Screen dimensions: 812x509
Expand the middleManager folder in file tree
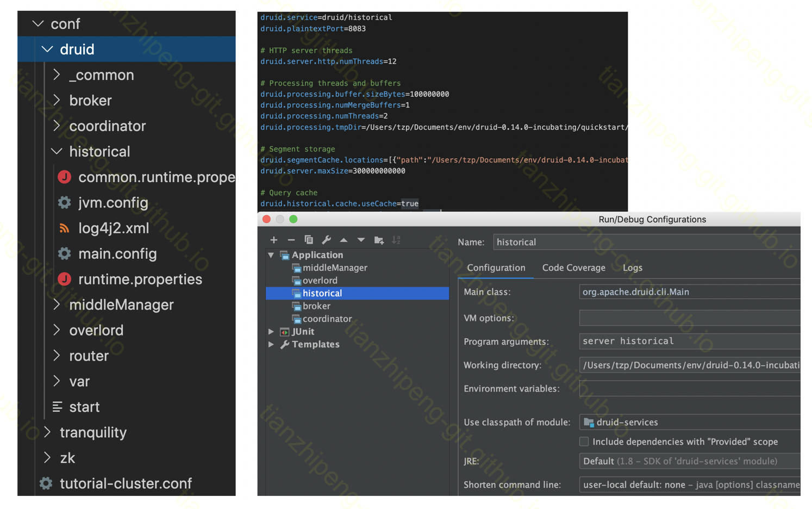click(x=57, y=305)
